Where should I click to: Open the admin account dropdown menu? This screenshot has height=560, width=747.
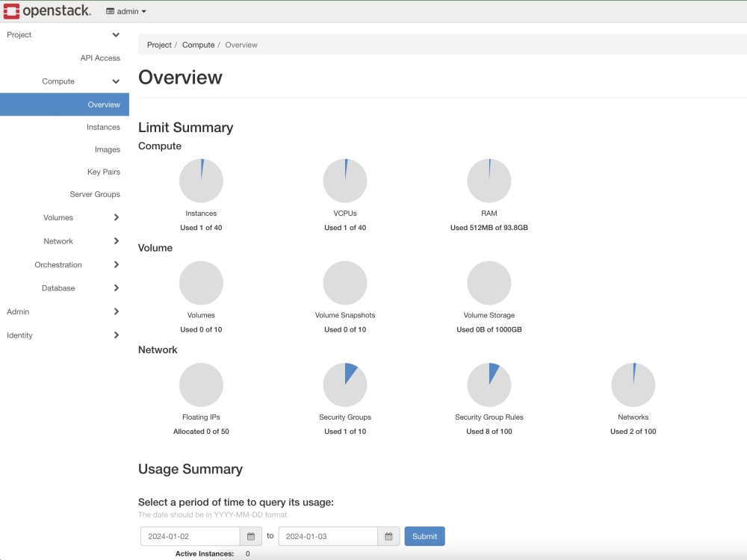pos(125,10)
